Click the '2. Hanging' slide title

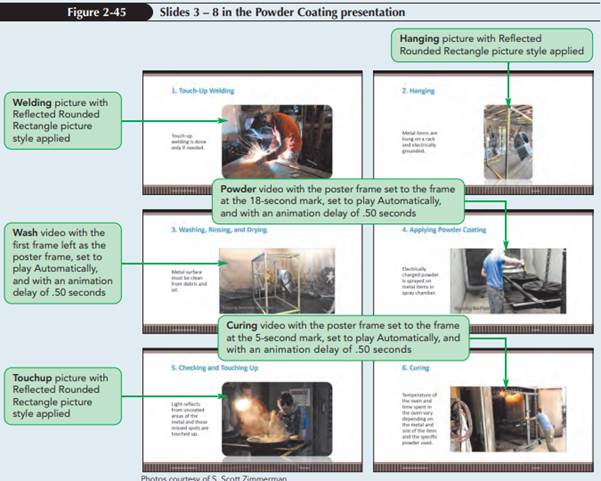point(418,91)
